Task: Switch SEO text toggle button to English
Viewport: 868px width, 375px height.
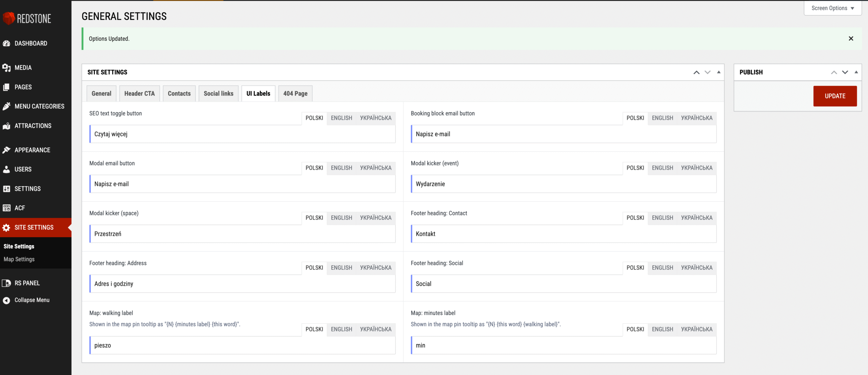Action: pos(341,118)
